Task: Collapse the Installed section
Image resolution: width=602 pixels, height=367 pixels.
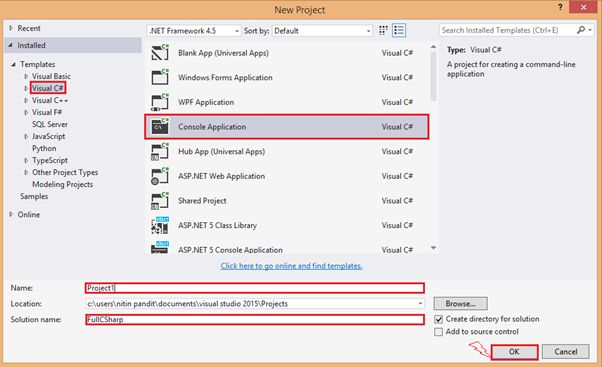Action: (11, 45)
